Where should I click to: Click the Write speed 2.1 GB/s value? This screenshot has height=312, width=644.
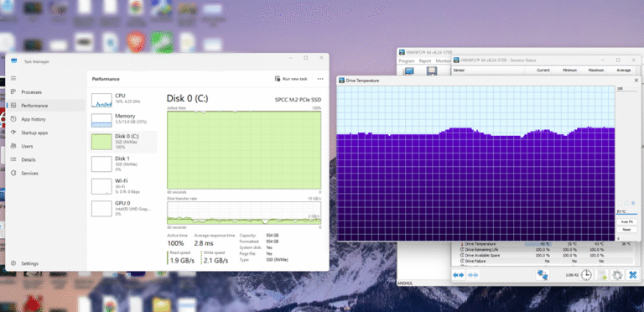click(x=216, y=261)
